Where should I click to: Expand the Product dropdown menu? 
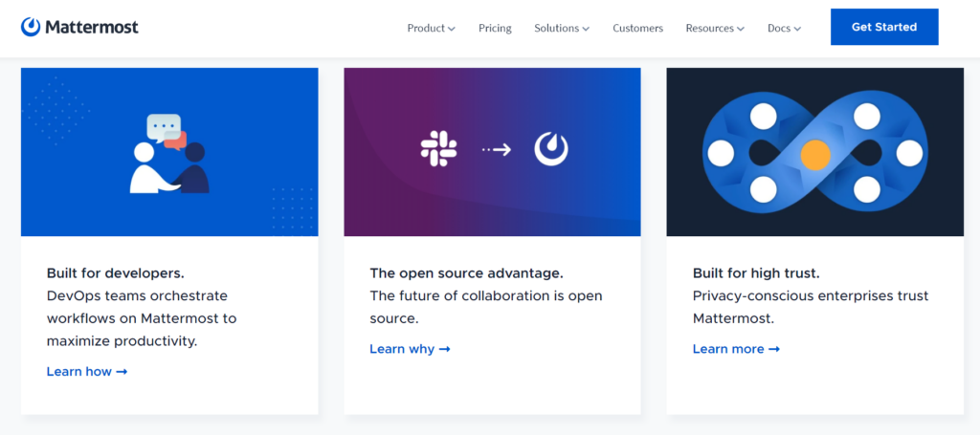(431, 29)
